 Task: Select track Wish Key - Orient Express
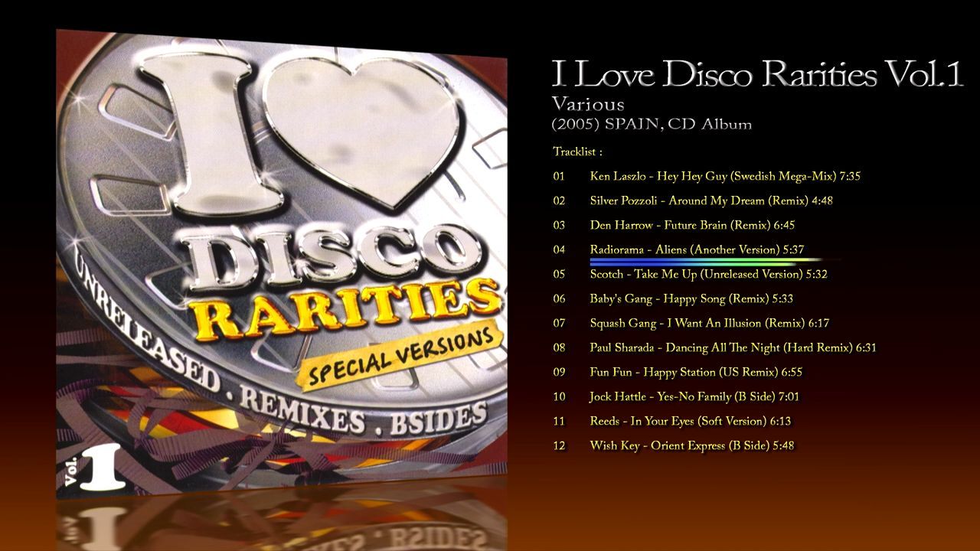pos(692,445)
